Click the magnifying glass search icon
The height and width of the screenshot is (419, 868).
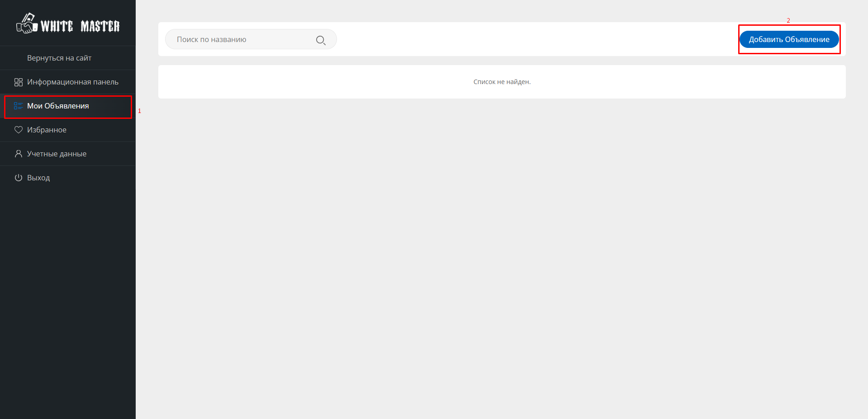(321, 40)
